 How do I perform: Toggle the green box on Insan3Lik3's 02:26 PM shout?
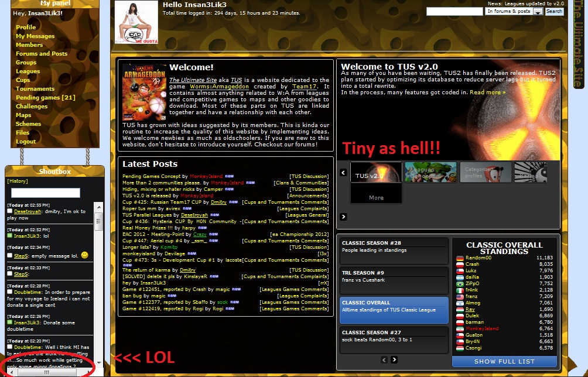coord(10,322)
